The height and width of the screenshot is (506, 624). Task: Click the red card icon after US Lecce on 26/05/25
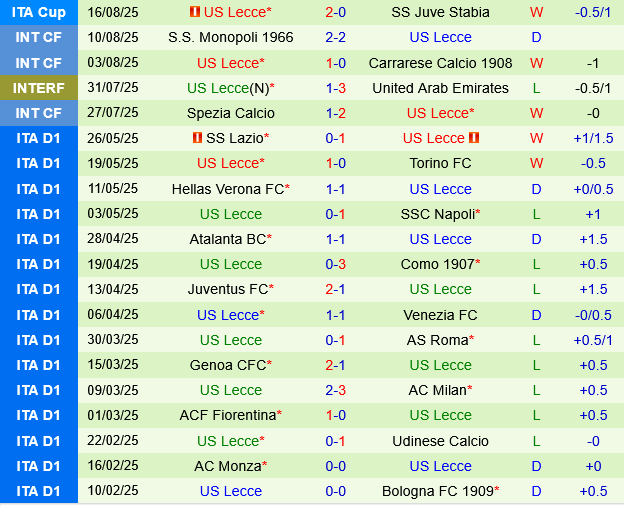[x=474, y=138]
